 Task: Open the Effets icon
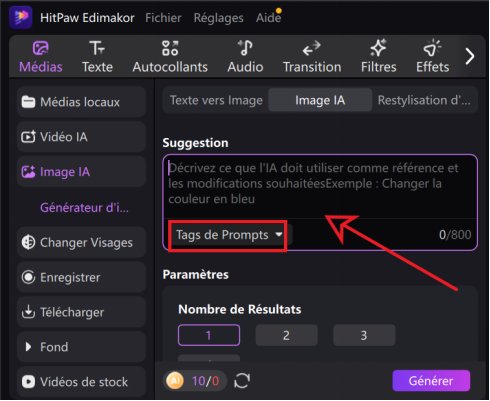coord(432,48)
